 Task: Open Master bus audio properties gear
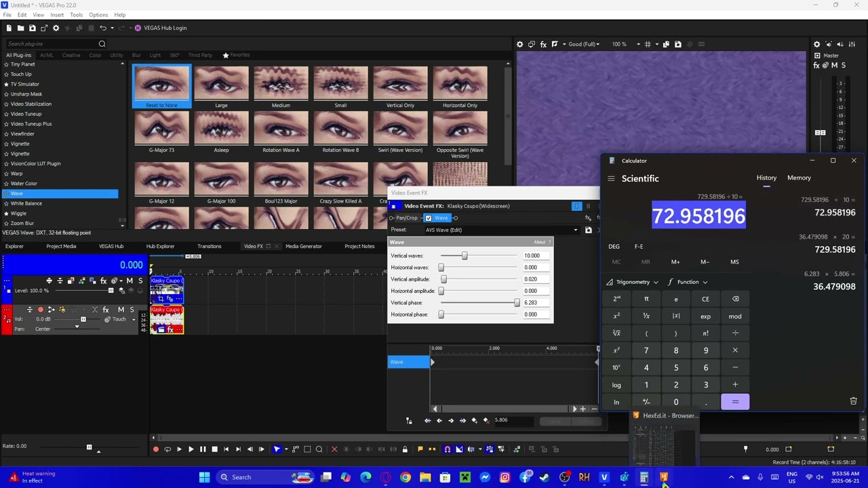(817, 44)
